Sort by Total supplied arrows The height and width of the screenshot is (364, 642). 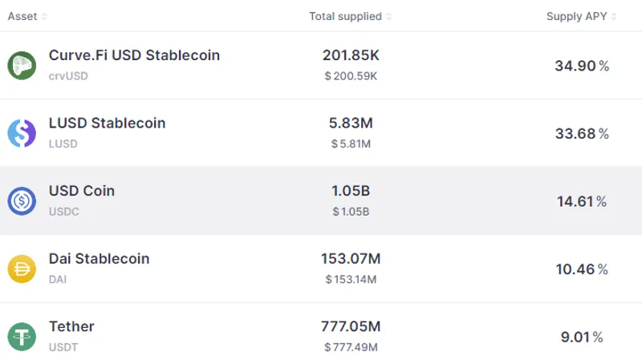(x=388, y=16)
